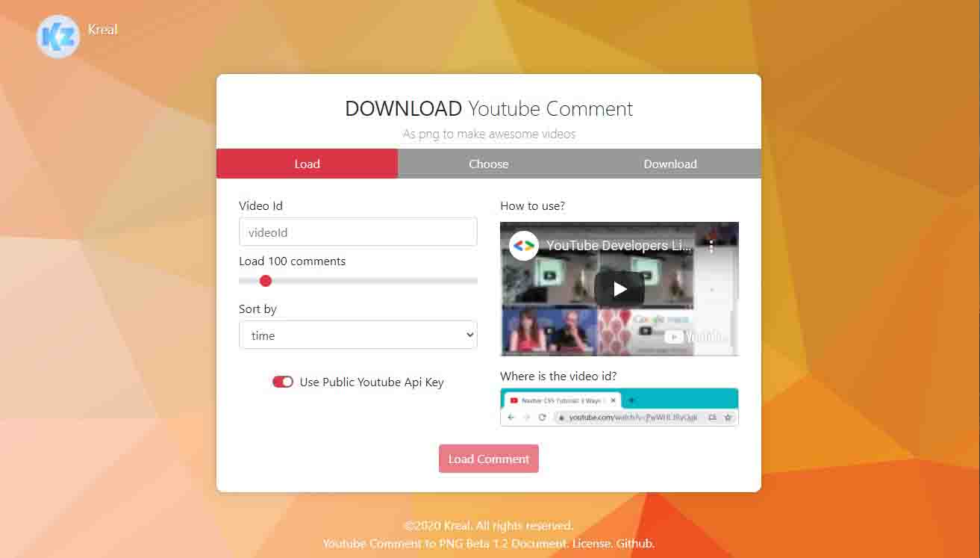The height and width of the screenshot is (558, 980).
Task: Click the Kreal KZ logo icon
Action: 58,37
